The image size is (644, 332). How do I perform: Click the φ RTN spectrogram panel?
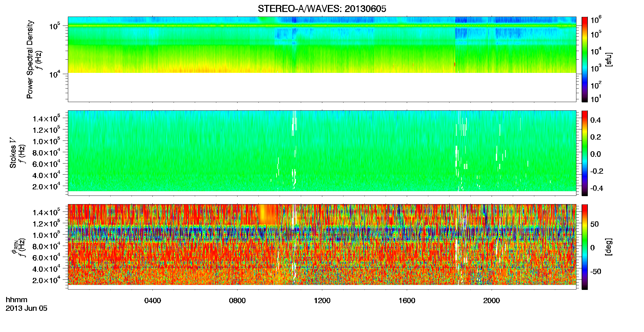pos(322,247)
